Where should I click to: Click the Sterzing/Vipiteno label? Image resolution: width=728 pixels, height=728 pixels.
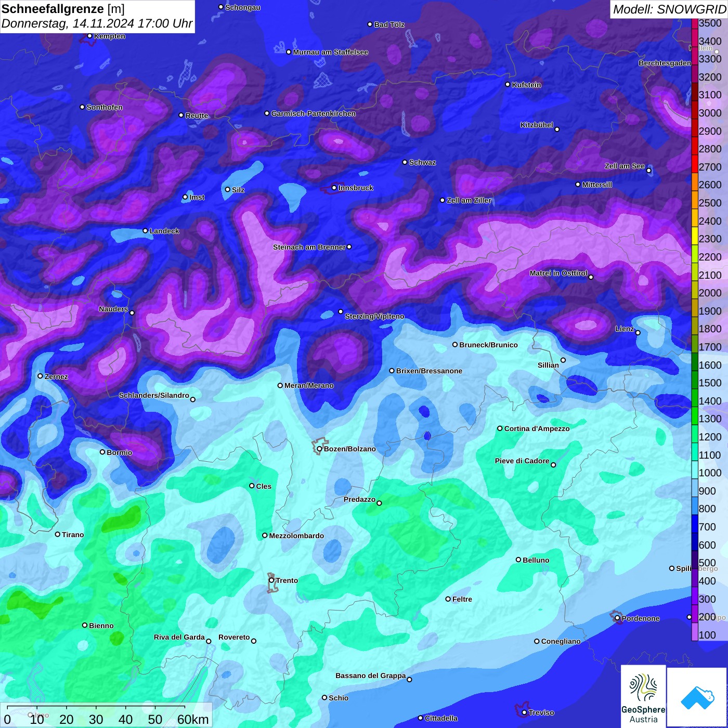[x=374, y=316]
